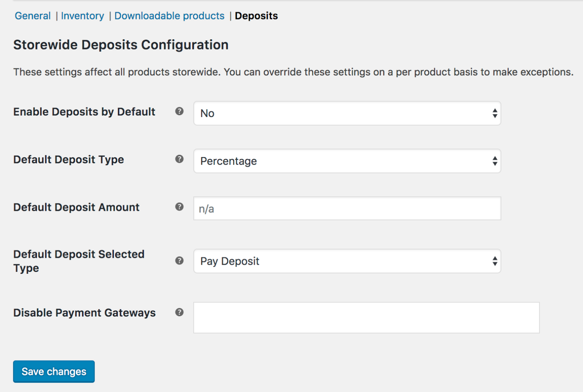This screenshot has height=392, width=583.
Task: Open the Enable Deposits by Default help tooltip
Action: [179, 112]
